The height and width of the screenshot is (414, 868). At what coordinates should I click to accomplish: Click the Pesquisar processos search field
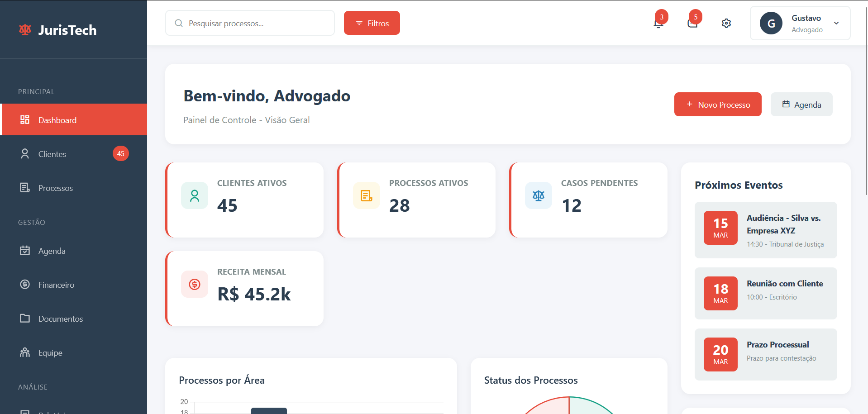[256, 23]
